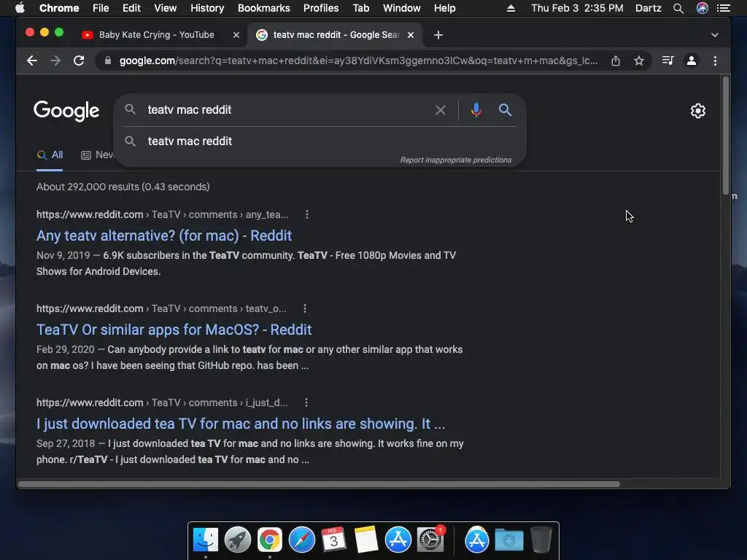Click the 'teatv mac reddit' search suggestion
The width and height of the screenshot is (747, 560).
(320, 141)
